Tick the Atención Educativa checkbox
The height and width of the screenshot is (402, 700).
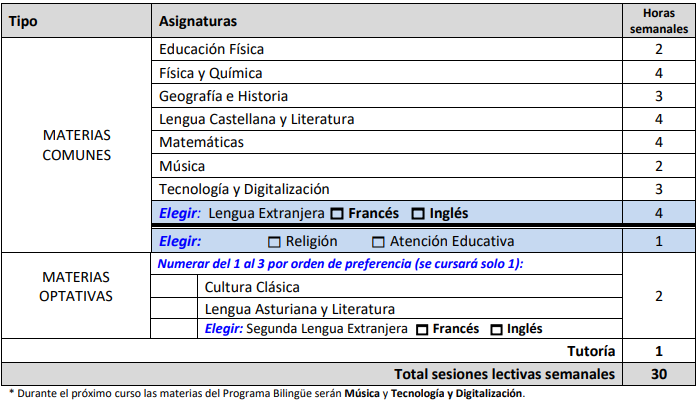[378, 241]
